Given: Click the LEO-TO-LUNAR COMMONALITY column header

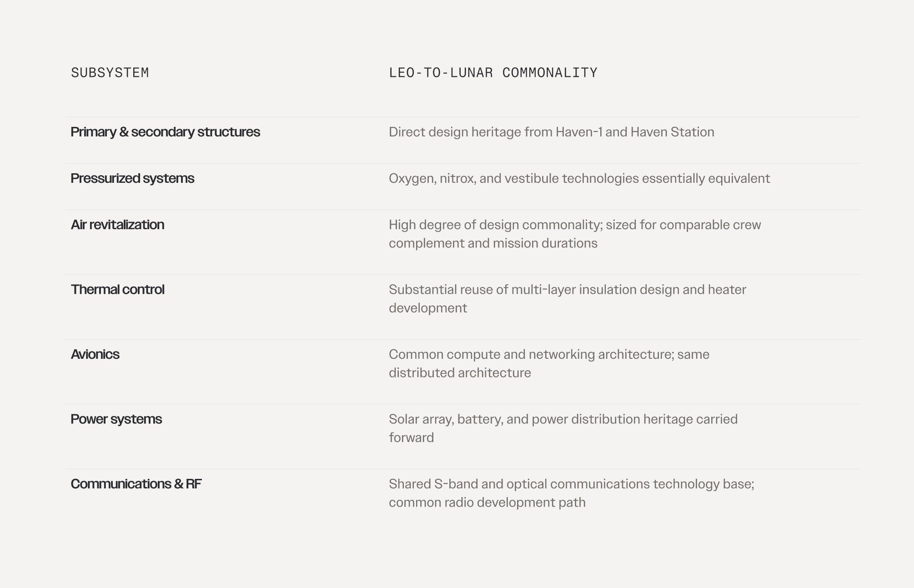Looking at the screenshot, I should coord(493,73).
